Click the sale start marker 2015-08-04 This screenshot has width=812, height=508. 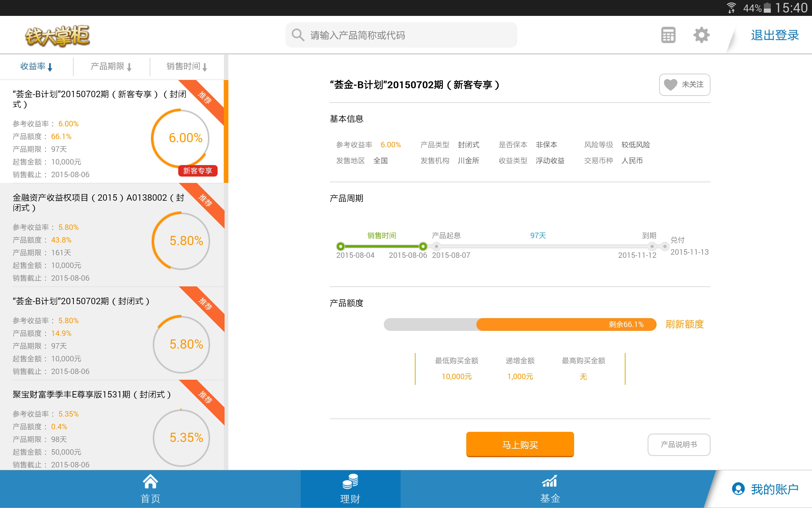click(341, 246)
